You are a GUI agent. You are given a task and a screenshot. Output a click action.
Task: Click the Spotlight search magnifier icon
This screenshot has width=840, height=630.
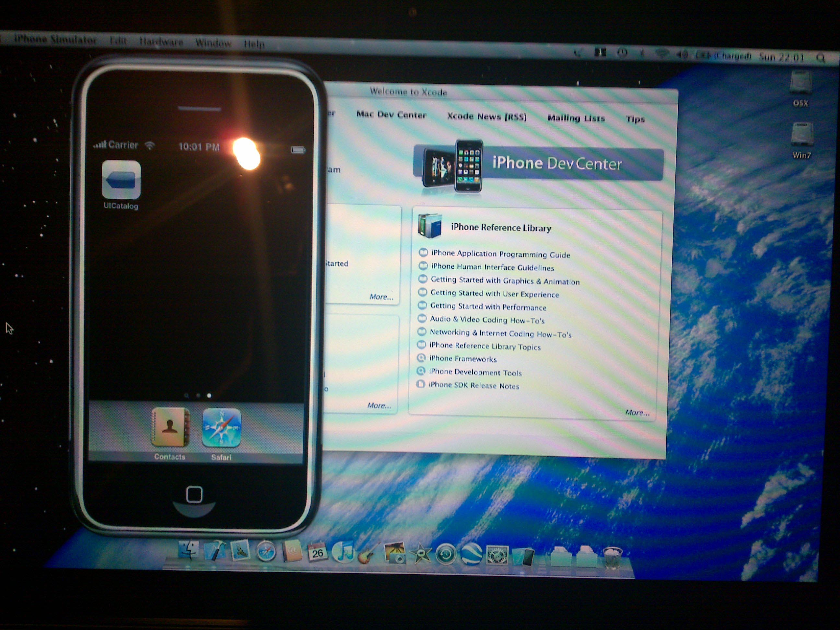820,58
